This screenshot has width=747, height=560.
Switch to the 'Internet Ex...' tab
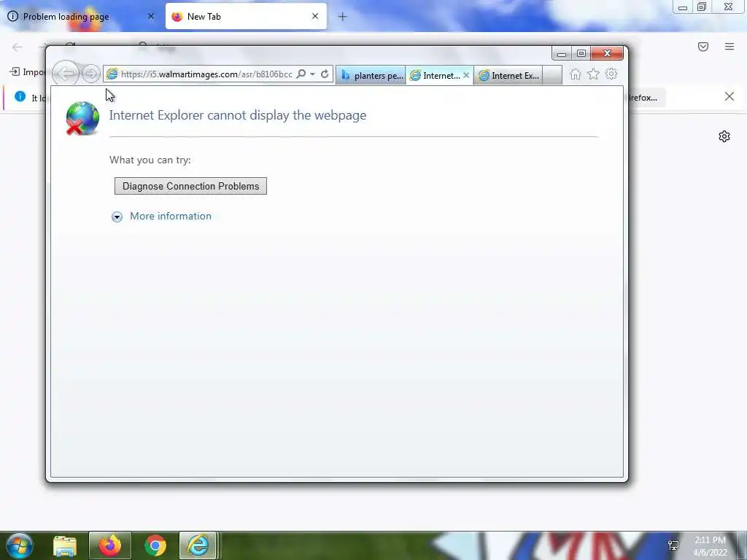click(x=508, y=75)
